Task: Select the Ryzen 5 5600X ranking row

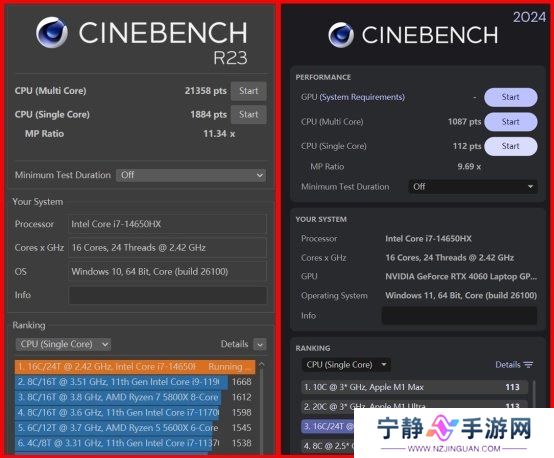Action: 135,428
